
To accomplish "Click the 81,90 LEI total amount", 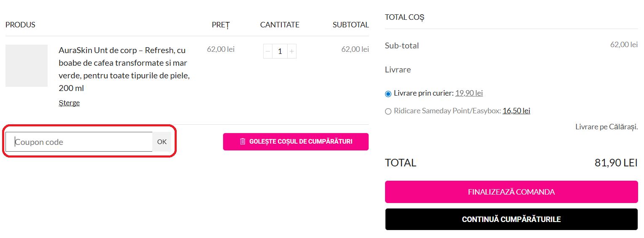I will click(x=616, y=163).
